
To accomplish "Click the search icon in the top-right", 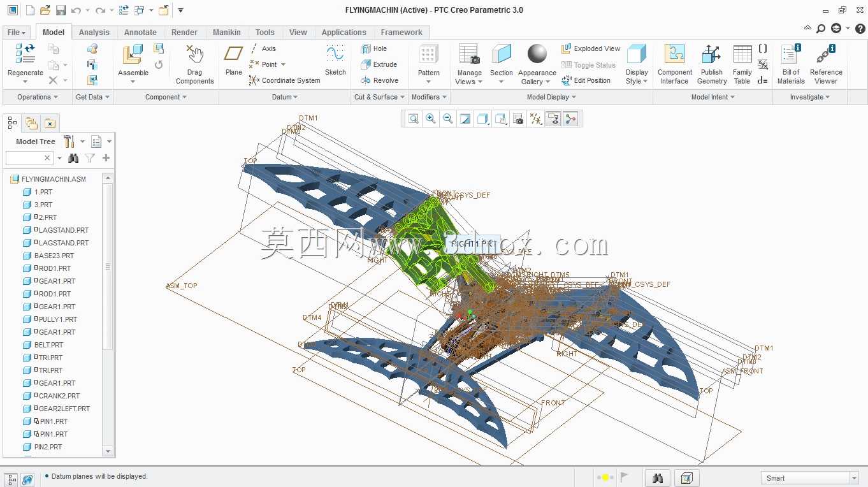I will tap(821, 28).
